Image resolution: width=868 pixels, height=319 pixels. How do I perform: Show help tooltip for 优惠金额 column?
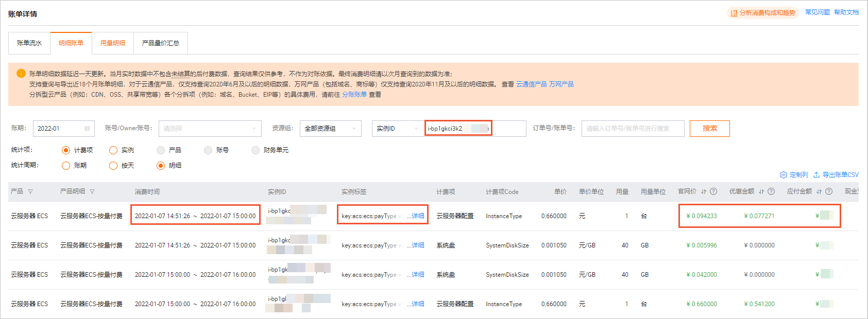click(x=771, y=191)
